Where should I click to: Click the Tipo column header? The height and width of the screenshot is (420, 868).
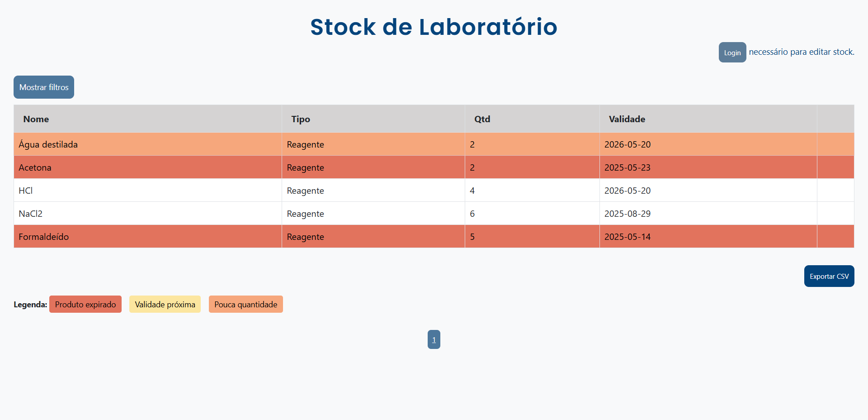tap(301, 119)
